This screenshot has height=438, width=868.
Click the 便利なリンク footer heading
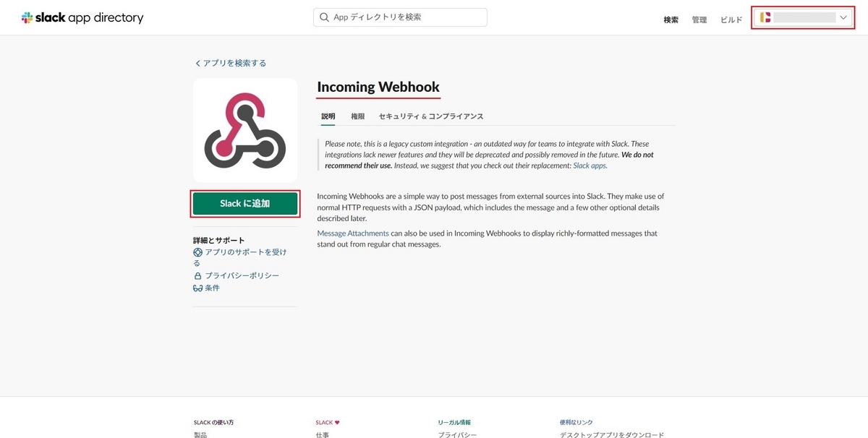click(576, 422)
